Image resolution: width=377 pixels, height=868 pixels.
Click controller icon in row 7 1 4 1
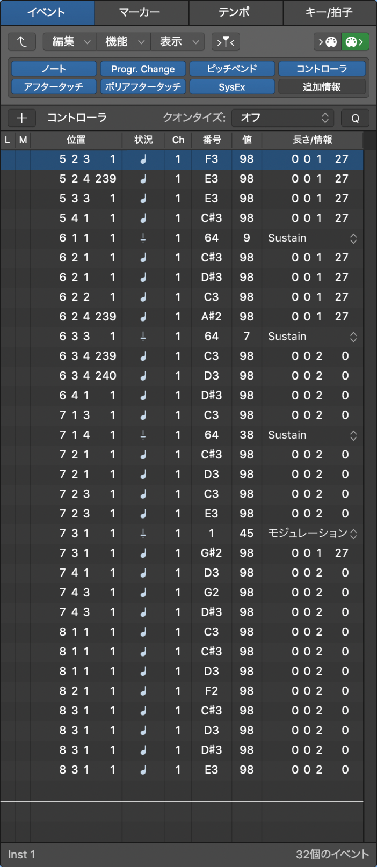point(143,435)
